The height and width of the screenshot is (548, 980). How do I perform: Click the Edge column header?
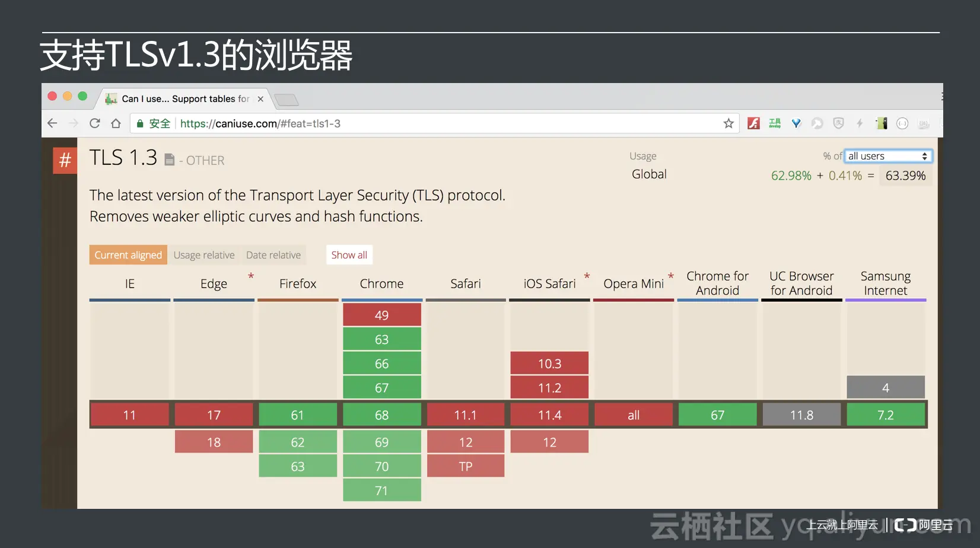(x=214, y=283)
